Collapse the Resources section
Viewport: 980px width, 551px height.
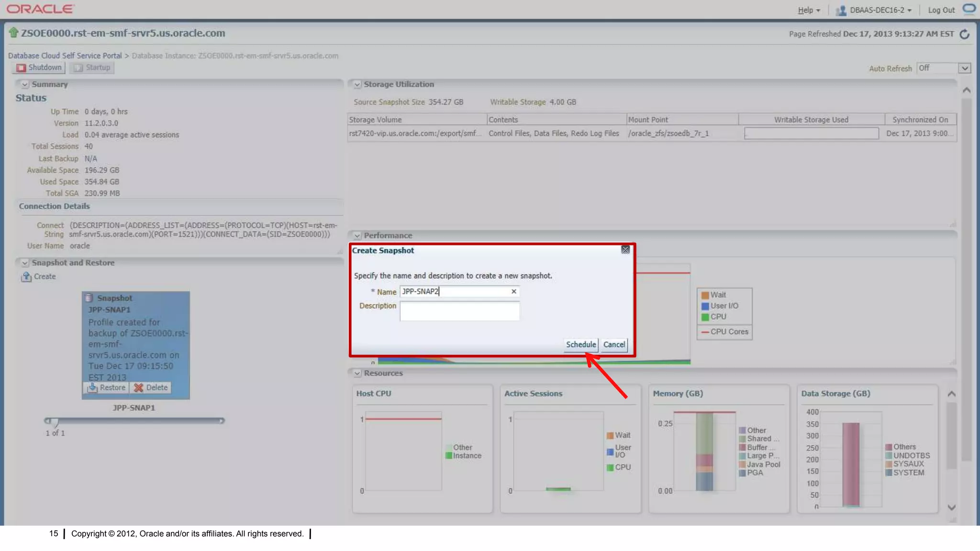[x=357, y=373]
